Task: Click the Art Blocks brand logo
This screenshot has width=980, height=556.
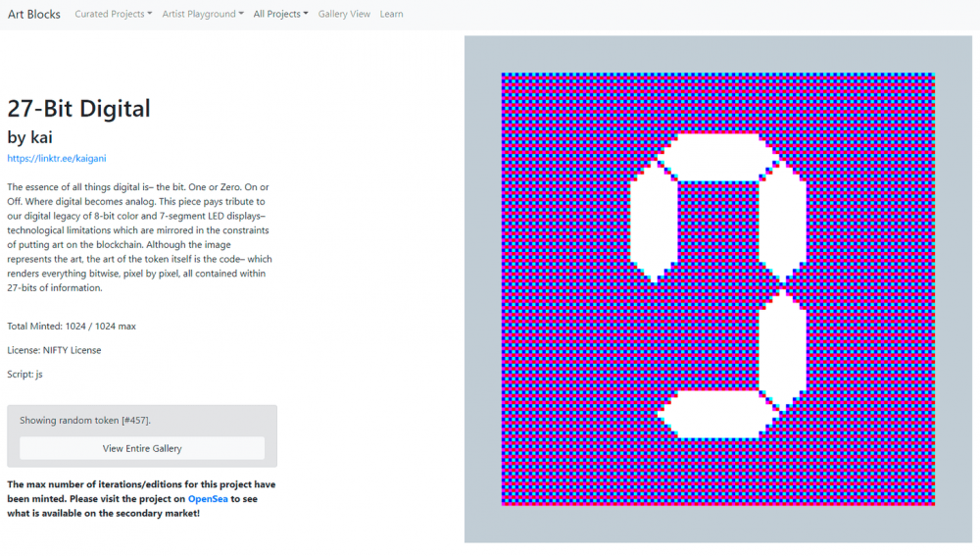Action: (34, 14)
